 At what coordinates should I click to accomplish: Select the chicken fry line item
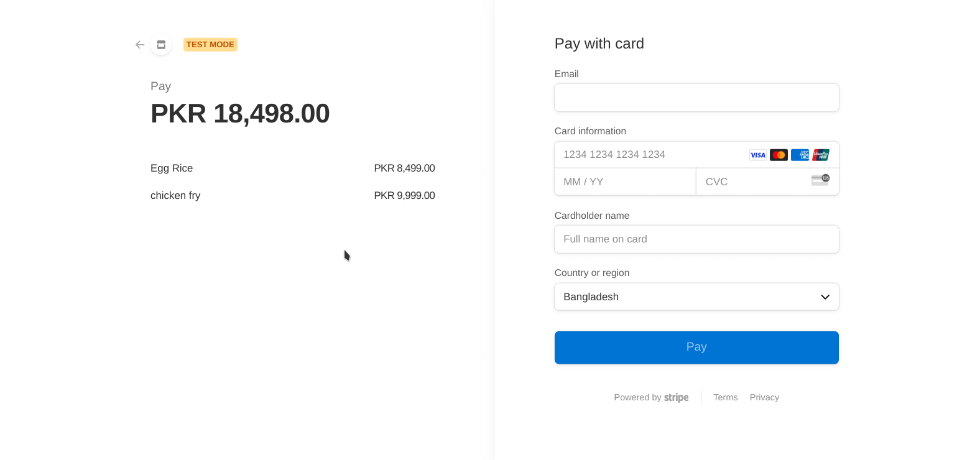(x=175, y=195)
